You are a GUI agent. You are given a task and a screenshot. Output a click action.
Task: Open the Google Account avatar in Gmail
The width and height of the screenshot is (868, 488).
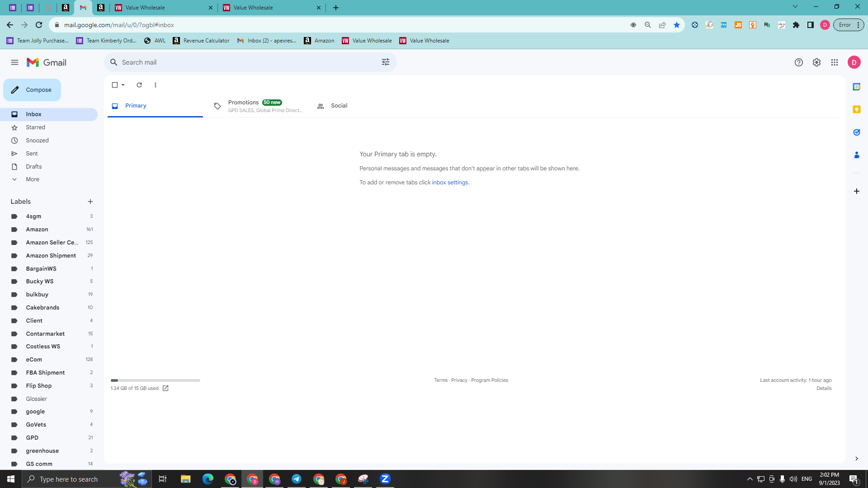[854, 62]
